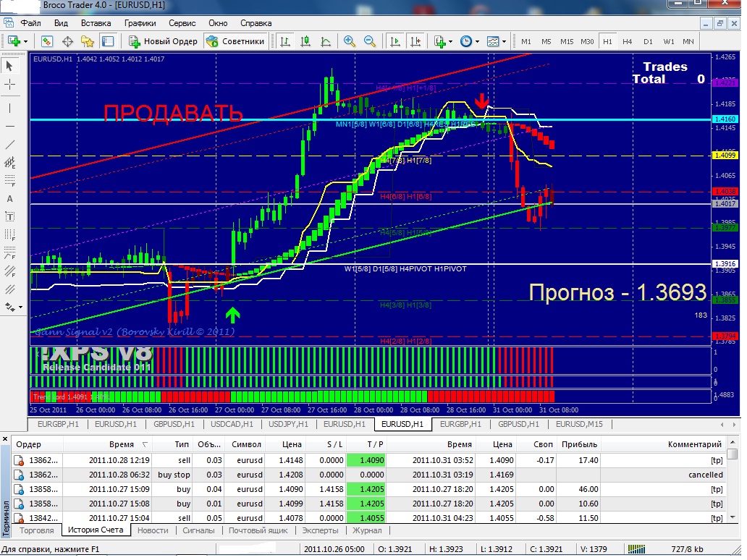Expand the periods clock dropdown arrow

point(477,42)
